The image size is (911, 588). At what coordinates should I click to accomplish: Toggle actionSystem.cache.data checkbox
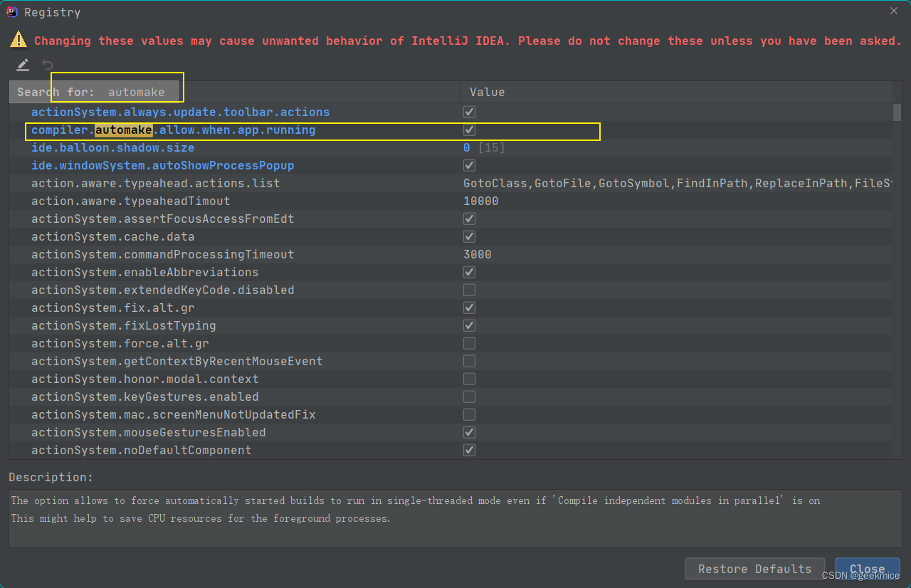click(469, 236)
